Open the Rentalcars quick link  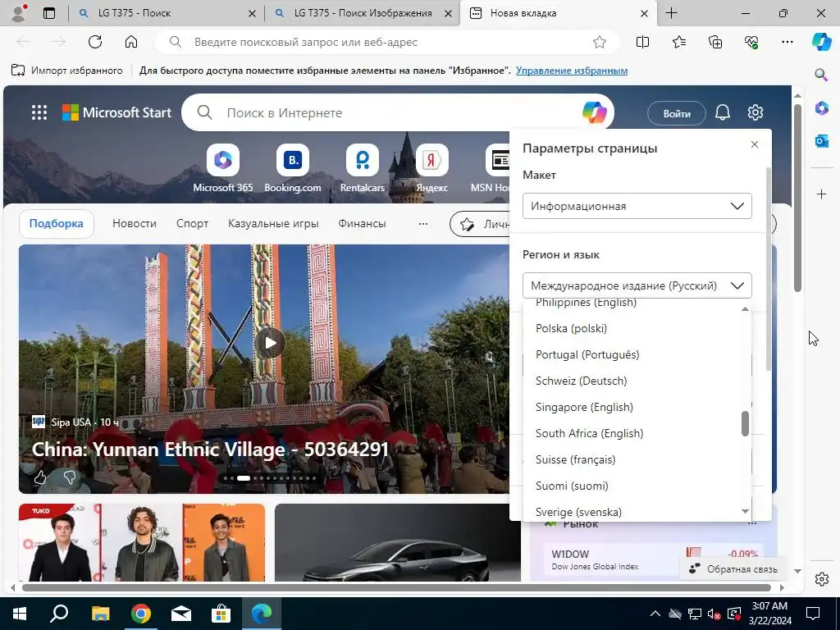coord(363,168)
